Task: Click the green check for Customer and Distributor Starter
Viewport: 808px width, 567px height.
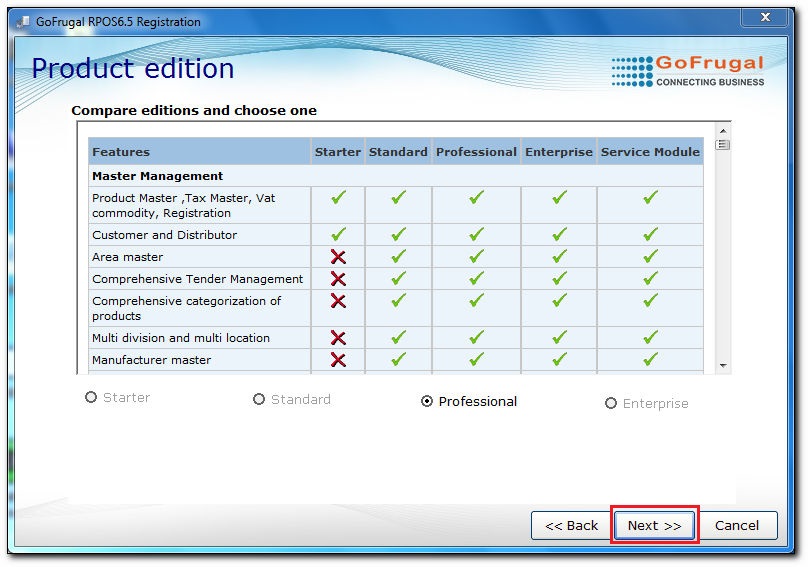Action: 339,235
